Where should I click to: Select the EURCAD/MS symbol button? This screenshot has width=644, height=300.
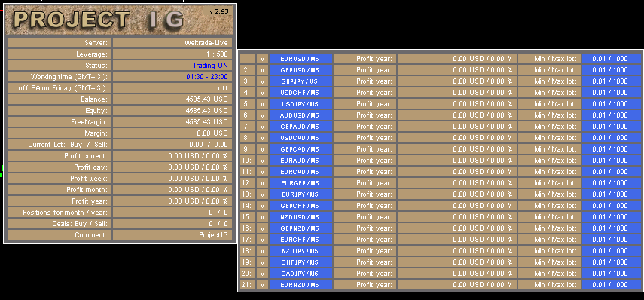click(x=301, y=172)
